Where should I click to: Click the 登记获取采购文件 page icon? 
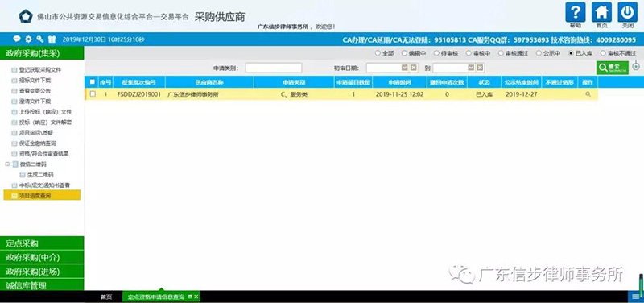(14, 70)
